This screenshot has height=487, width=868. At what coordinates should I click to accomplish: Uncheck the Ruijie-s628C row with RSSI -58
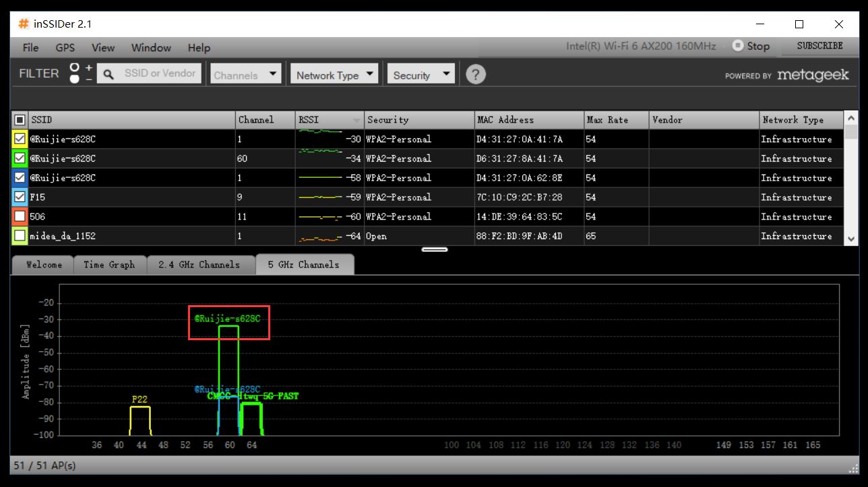point(20,178)
